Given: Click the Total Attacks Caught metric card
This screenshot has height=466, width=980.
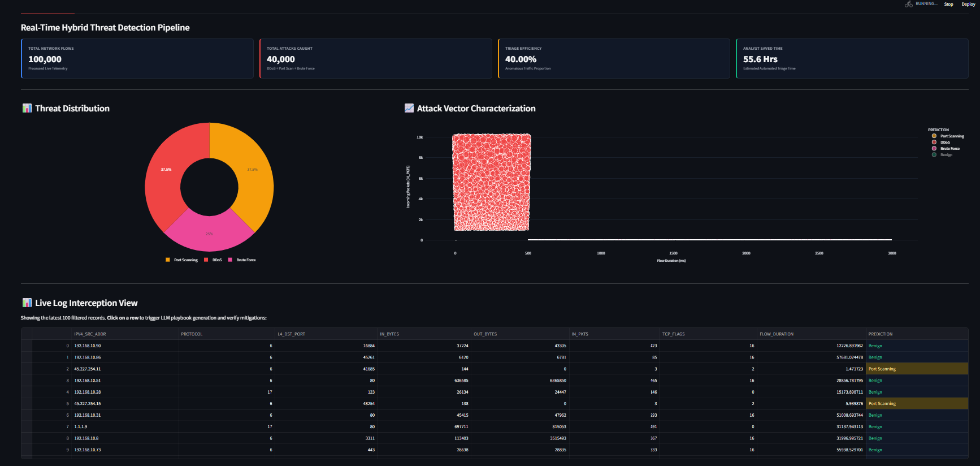Looking at the screenshot, I should coord(375,58).
